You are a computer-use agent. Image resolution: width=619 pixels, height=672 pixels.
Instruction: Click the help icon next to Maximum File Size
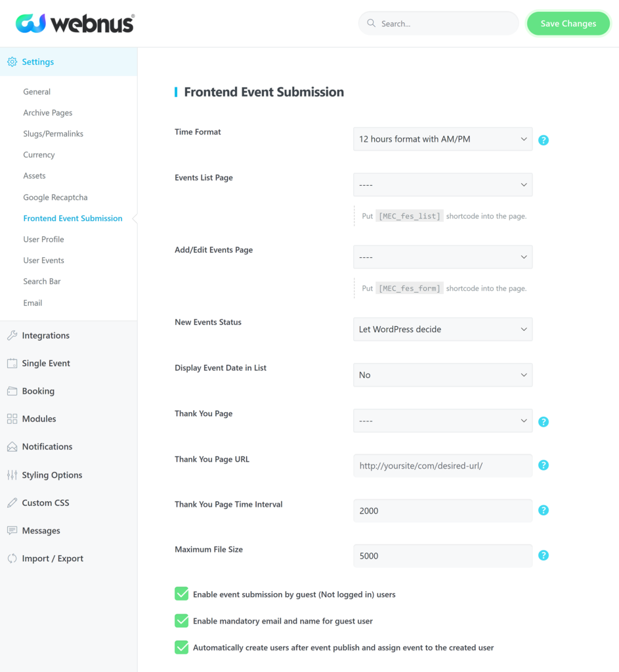543,555
